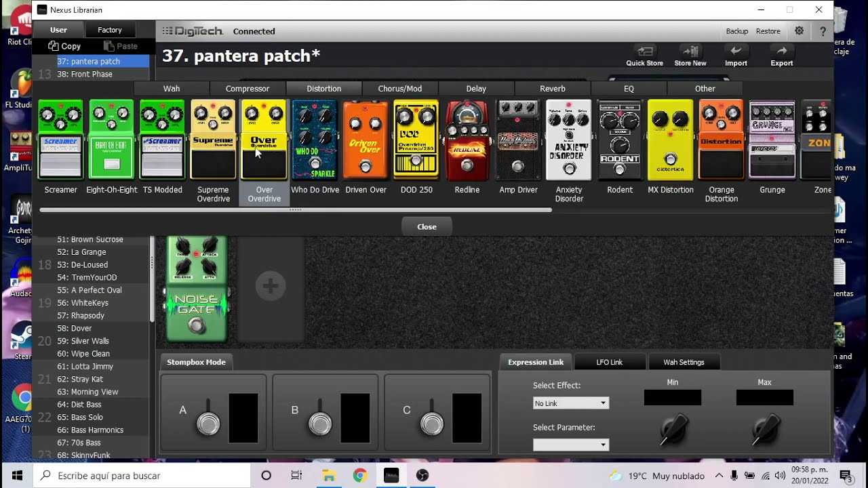
Task: Switch to the Wah effects tab
Action: [172, 88]
